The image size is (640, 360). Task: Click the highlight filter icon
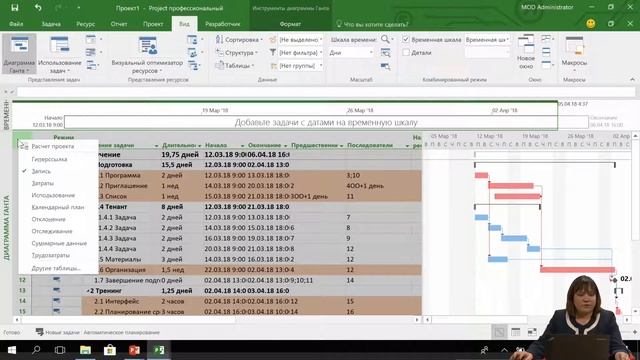(x=273, y=40)
